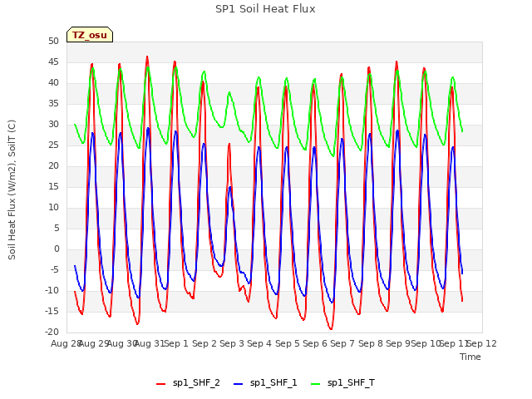Screen dimensions: 532x399
Task: Click the chart title SP1 Soil Heat Flux
Action: point(265,9)
